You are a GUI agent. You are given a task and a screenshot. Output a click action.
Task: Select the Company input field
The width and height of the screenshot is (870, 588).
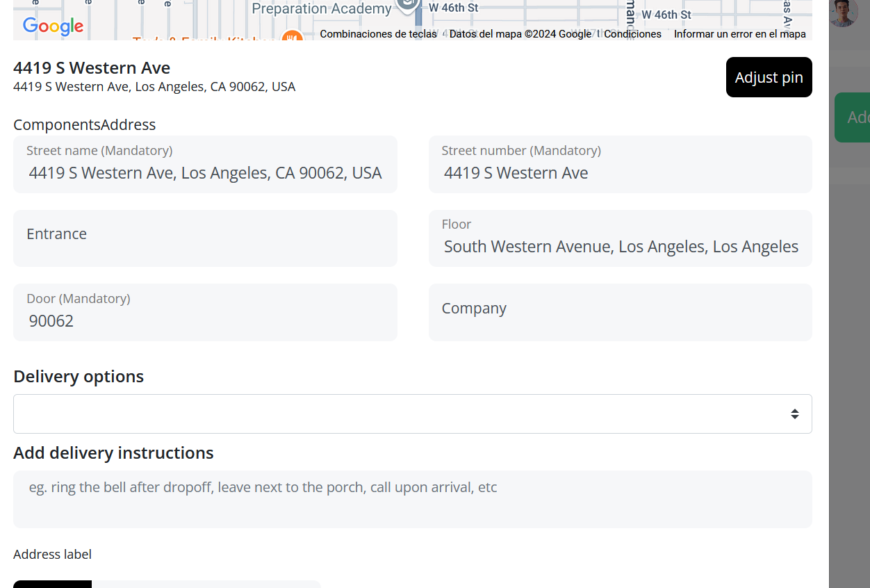point(620,312)
